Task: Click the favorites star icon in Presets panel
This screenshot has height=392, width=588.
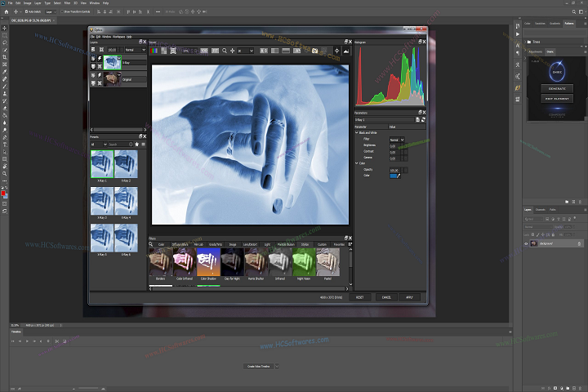Action: (x=137, y=145)
